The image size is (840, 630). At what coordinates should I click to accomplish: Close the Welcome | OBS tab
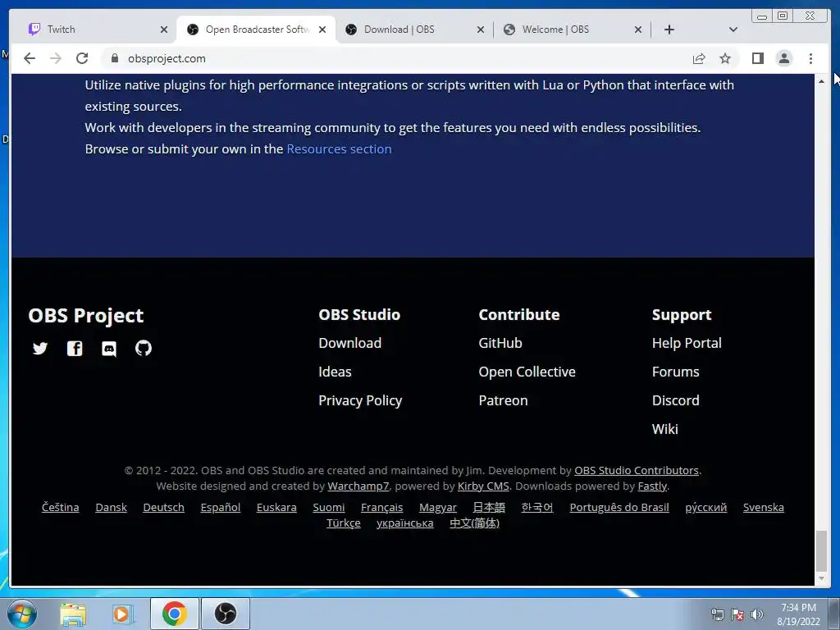(638, 30)
